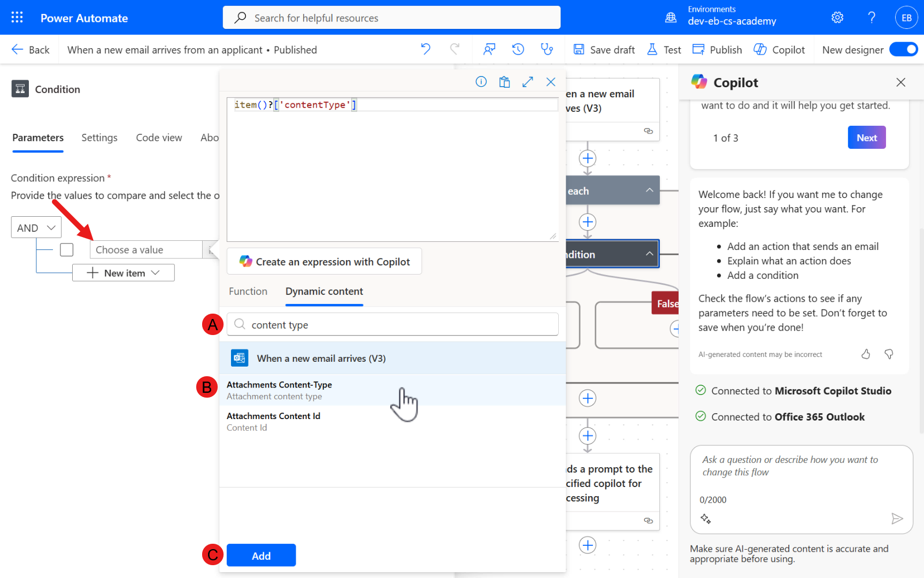Open the AND operator dropdown

(x=36, y=228)
